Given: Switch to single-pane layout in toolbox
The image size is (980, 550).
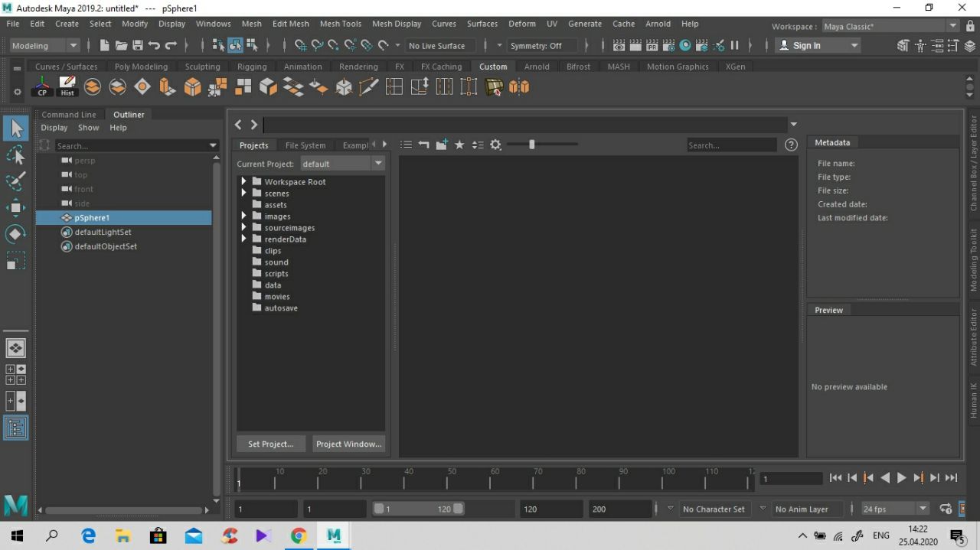Looking at the screenshot, I should (x=15, y=348).
